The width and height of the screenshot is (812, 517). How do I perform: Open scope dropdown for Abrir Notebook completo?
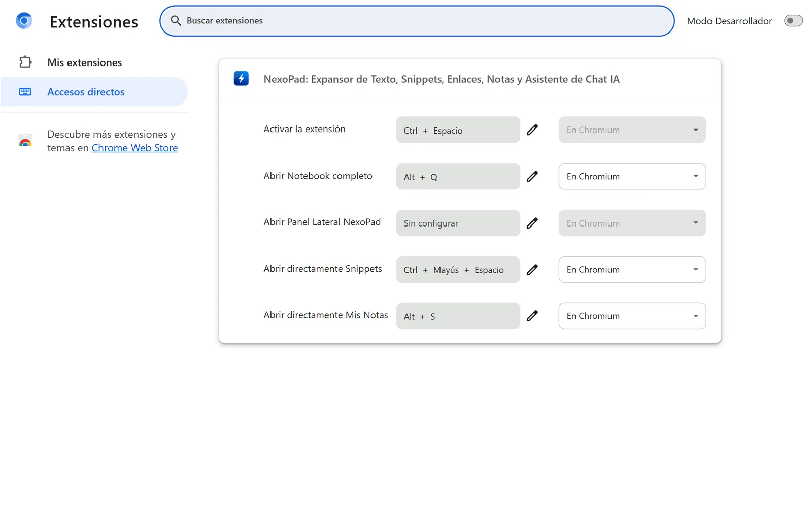pyautogui.click(x=632, y=176)
